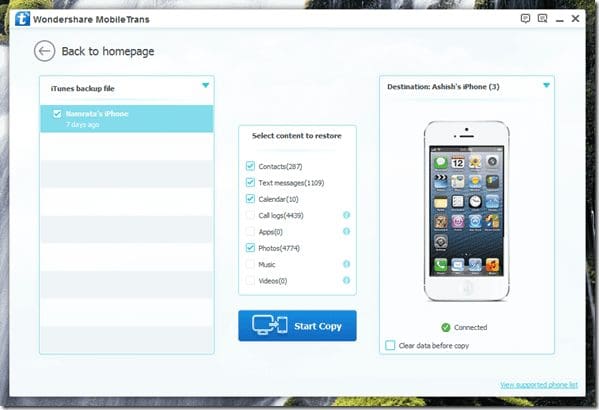The height and width of the screenshot is (410, 599).
Task: Click info icon next to Videos
Action: (346, 280)
